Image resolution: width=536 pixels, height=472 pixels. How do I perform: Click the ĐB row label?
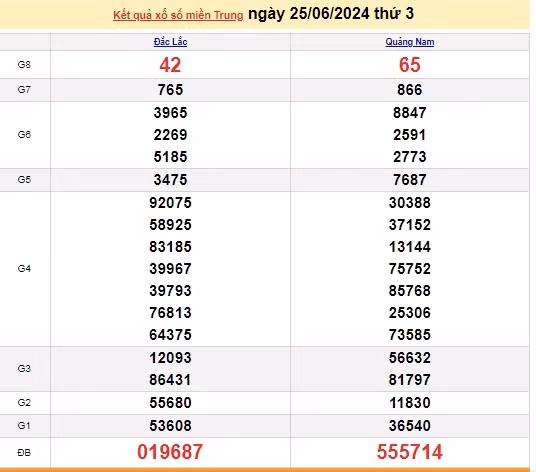click(x=24, y=453)
